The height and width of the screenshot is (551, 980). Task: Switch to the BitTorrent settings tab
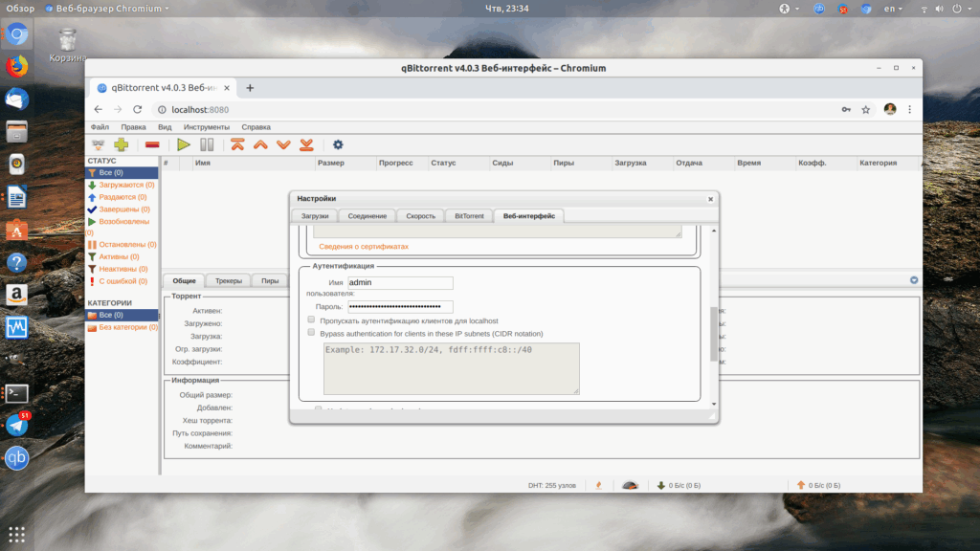coord(469,216)
